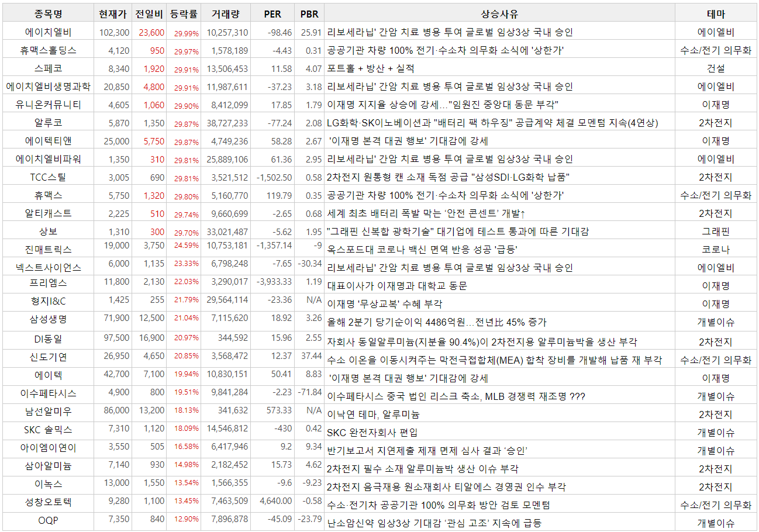Click the PBR column header
The height and width of the screenshot is (532, 759).
pyautogui.click(x=309, y=14)
